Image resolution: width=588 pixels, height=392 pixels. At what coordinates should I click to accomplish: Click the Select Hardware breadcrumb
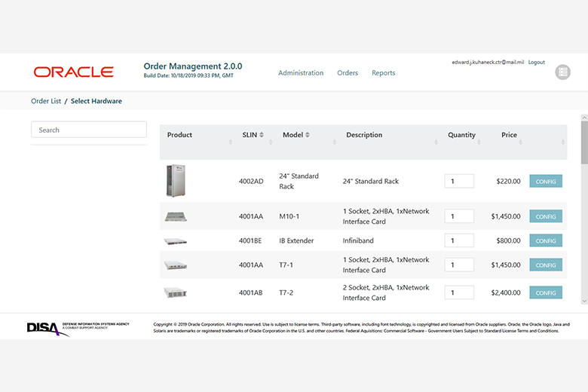pos(96,101)
